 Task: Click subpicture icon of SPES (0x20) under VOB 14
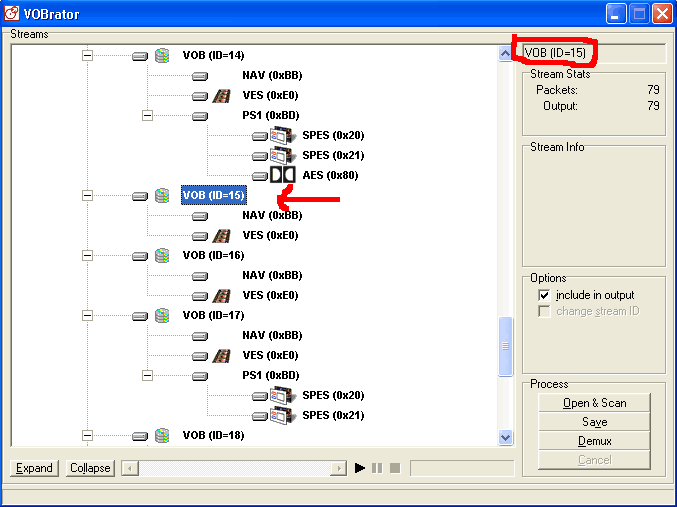tap(283, 135)
